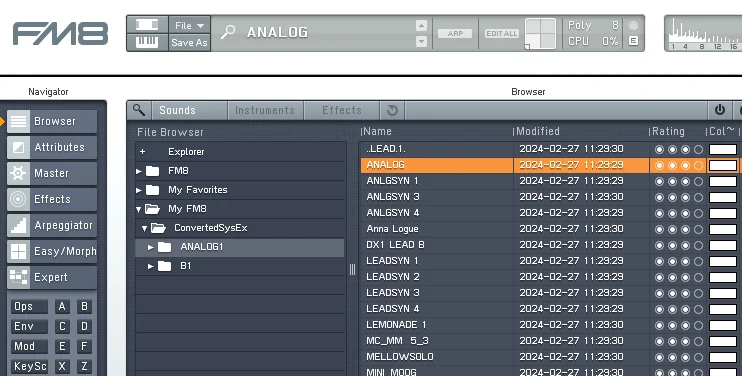Screen dimensions: 742x376
Task: Set first rating dot for ..LEAD.1.
Action: tap(659, 149)
